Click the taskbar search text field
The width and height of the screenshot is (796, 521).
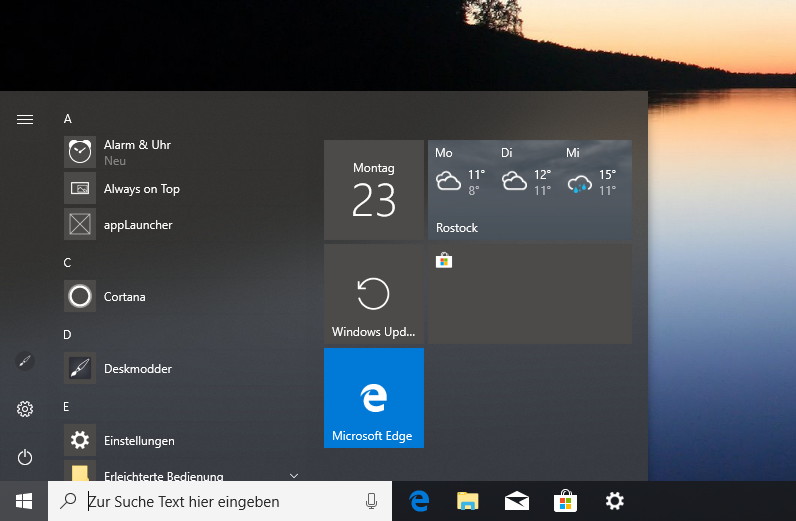click(x=220, y=501)
